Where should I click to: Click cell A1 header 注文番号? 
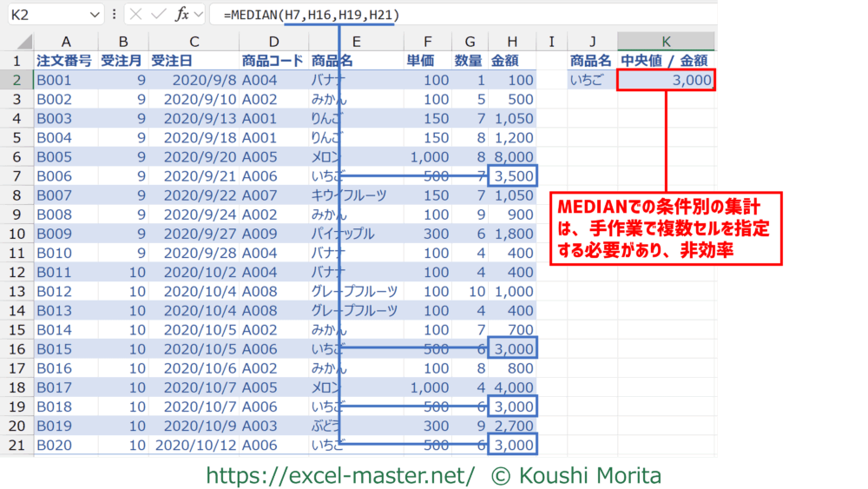pos(66,61)
